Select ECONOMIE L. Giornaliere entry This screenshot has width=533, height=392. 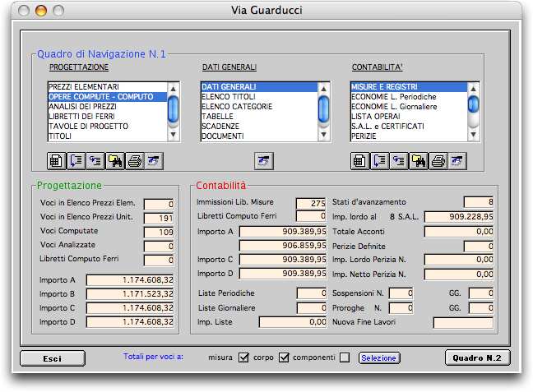click(x=410, y=107)
